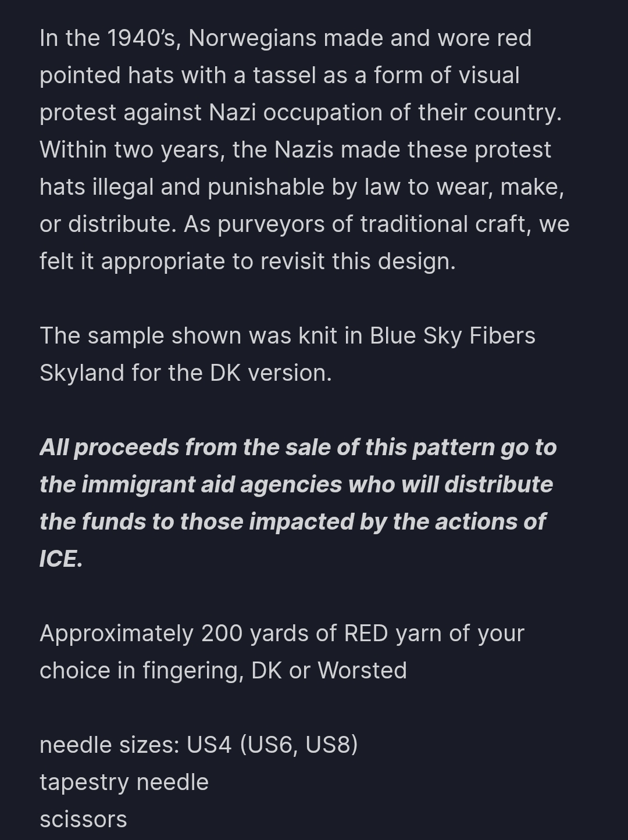Click the bold words "All proceeds"
The height and width of the screenshot is (840, 628).
pos(109,448)
